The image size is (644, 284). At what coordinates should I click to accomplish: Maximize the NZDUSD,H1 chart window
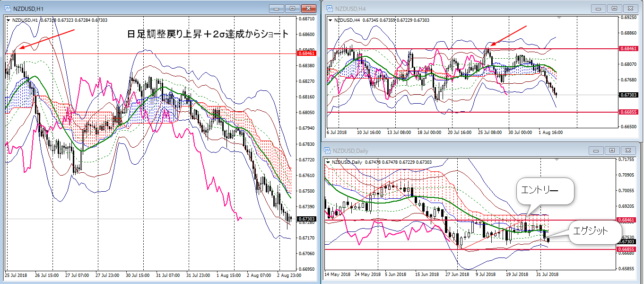(292, 8)
